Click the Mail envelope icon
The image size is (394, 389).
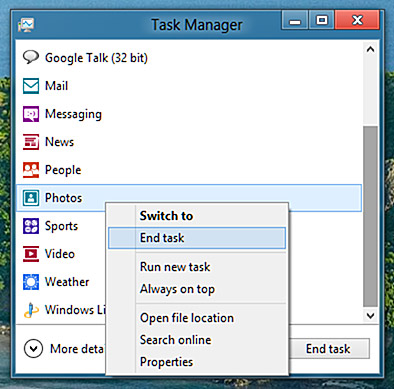pyautogui.click(x=31, y=86)
